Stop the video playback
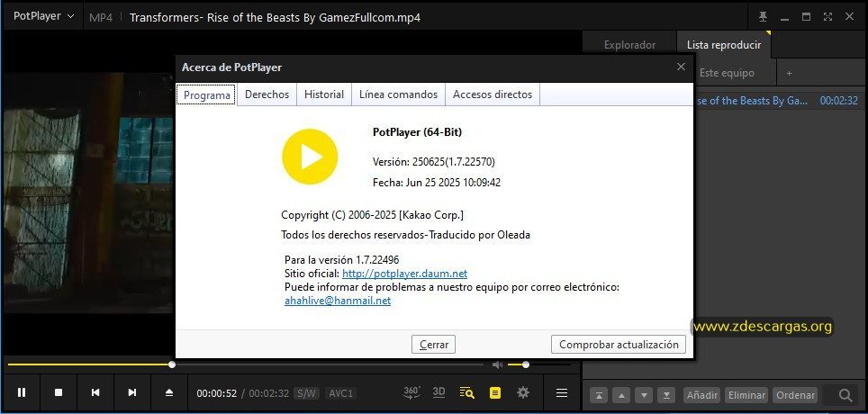Image resolution: width=868 pixels, height=414 pixels. [59, 392]
